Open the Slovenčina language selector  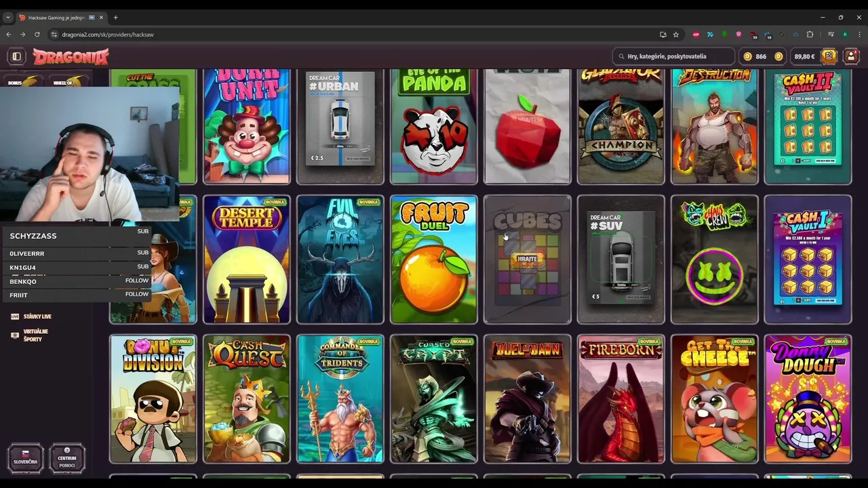point(26,459)
